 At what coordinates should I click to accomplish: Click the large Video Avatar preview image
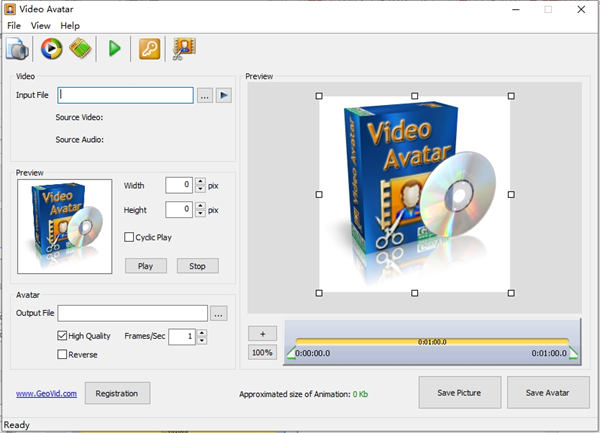pos(415,195)
